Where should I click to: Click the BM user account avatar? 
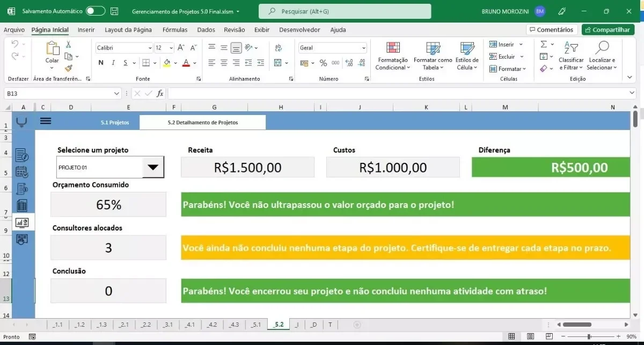point(540,11)
